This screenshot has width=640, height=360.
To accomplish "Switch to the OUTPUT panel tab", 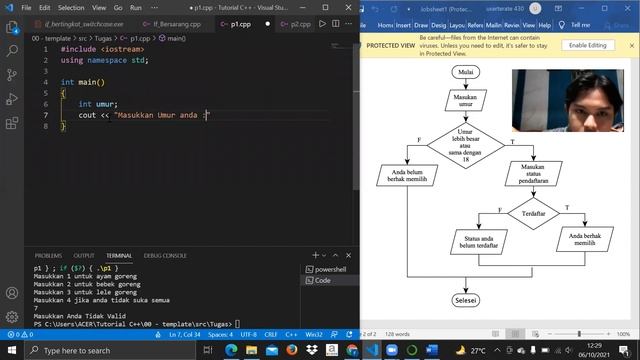I will coord(84,256).
